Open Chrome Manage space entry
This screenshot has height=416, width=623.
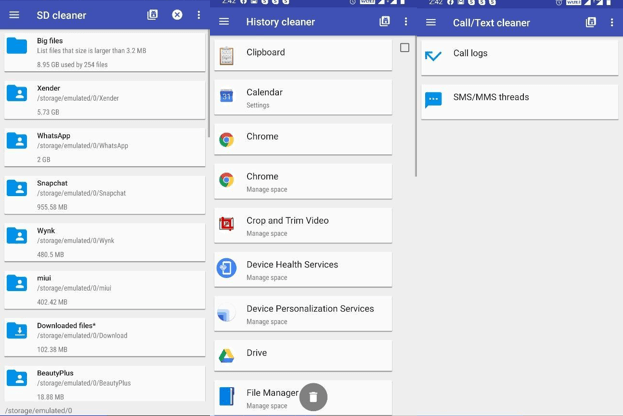[303, 181]
